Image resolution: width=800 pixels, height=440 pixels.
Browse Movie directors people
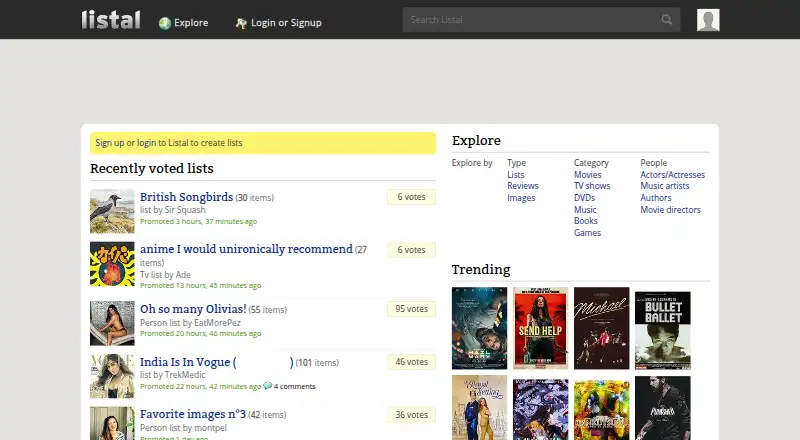click(670, 210)
